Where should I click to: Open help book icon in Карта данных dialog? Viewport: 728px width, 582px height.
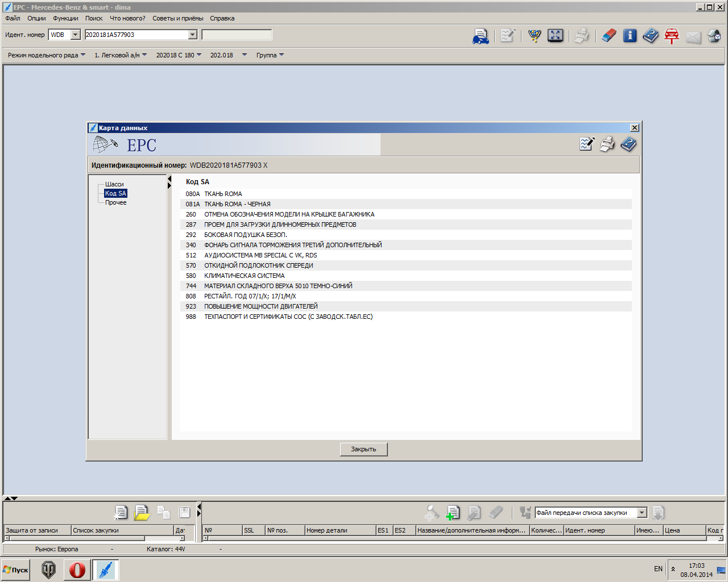[x=628, y=144]
